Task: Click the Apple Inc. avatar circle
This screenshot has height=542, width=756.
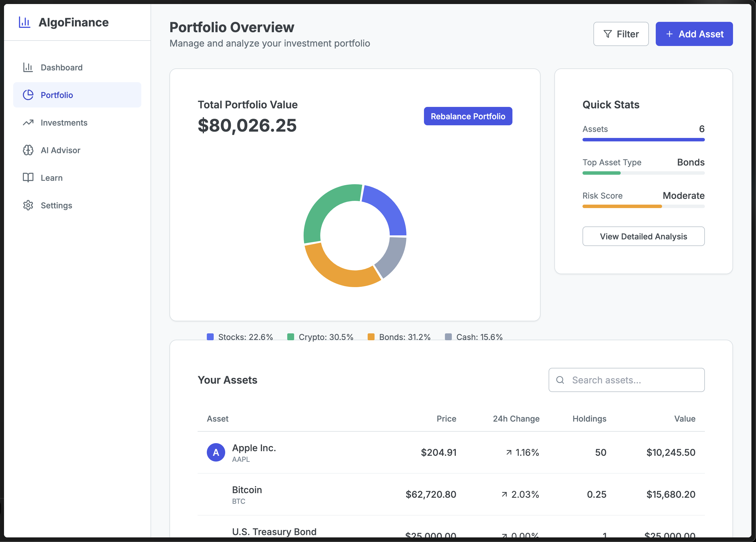Action: pyautogui.click(x=216, y=453)
